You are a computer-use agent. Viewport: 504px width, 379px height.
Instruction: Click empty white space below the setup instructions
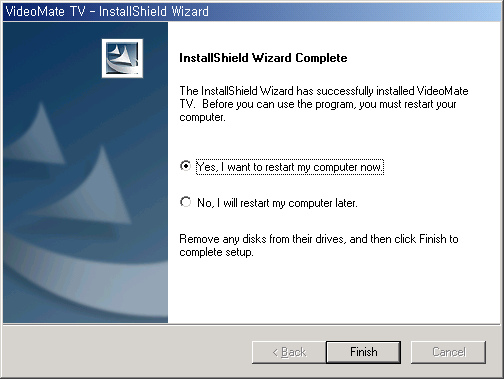333,290
